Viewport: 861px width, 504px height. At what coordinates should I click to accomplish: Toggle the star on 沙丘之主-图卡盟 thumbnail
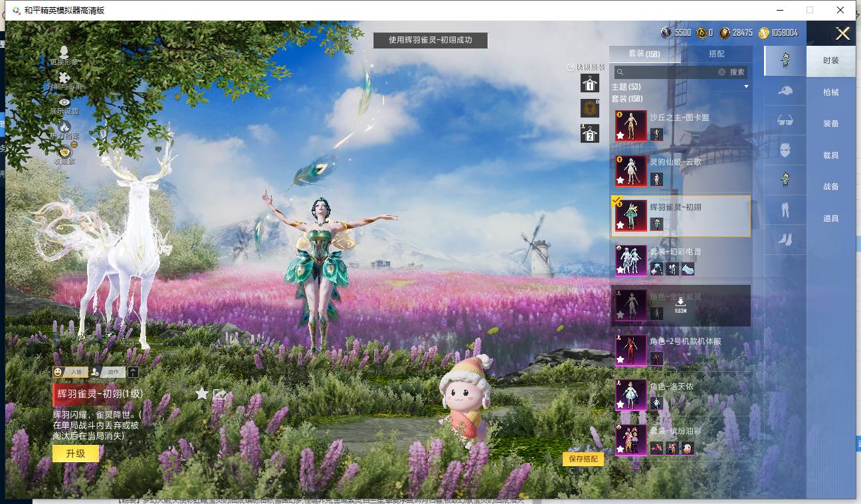[620, 135]
